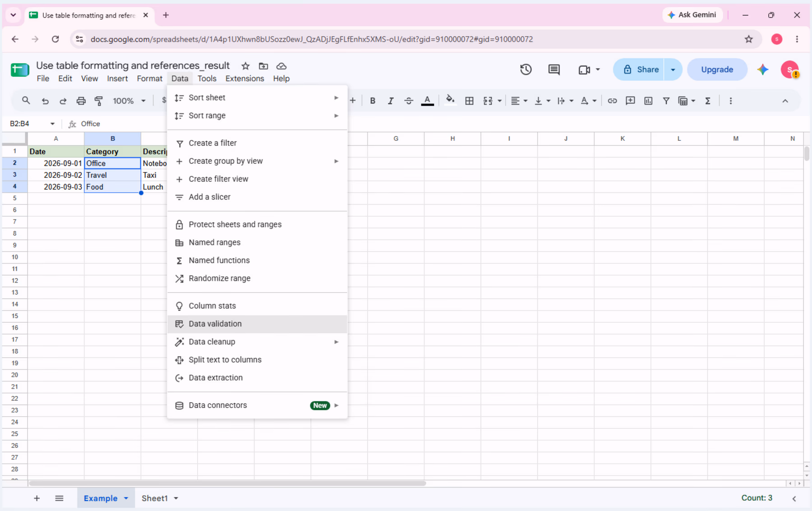812x511 pixels.
Task: Click the undo arrow icon
Action: tap(45, 101)
